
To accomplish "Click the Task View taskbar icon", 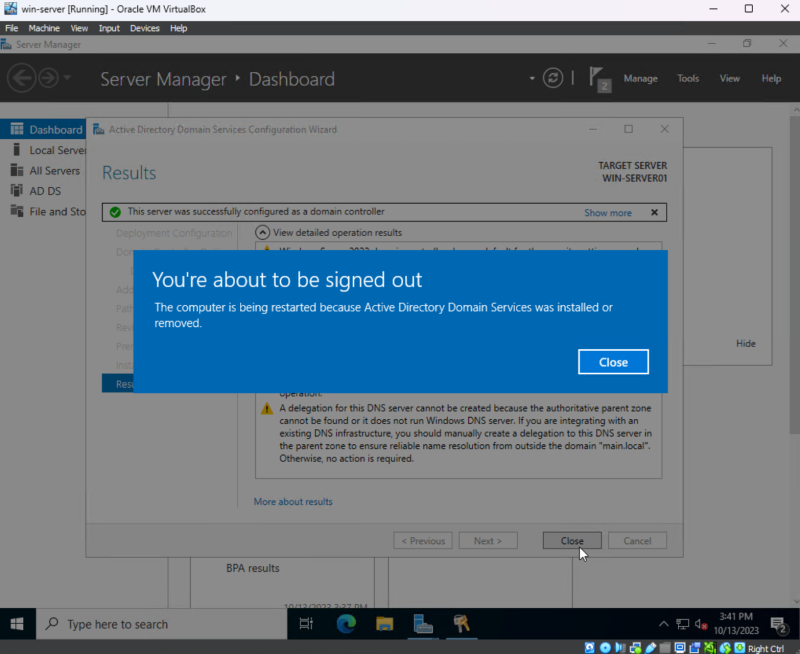I will click(307, 624).
